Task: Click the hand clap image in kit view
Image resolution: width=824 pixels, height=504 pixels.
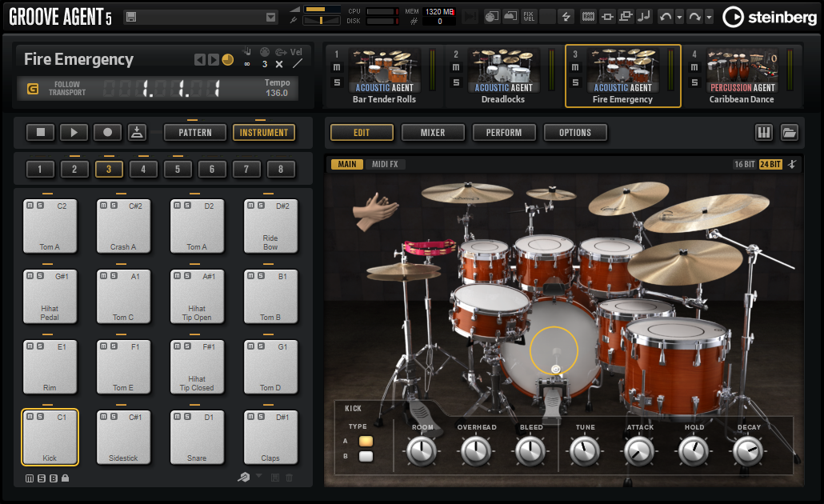Action: click(374, 211)
